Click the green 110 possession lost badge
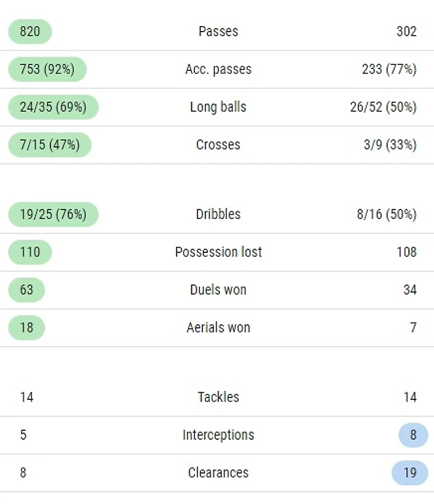 (x=30, y=252)
